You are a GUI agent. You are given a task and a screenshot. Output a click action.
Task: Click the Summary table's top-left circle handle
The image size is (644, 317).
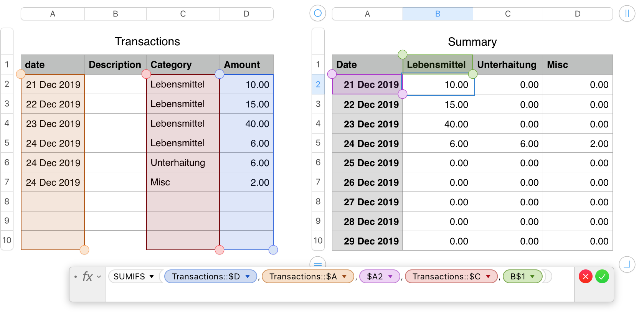coord(318,13)
